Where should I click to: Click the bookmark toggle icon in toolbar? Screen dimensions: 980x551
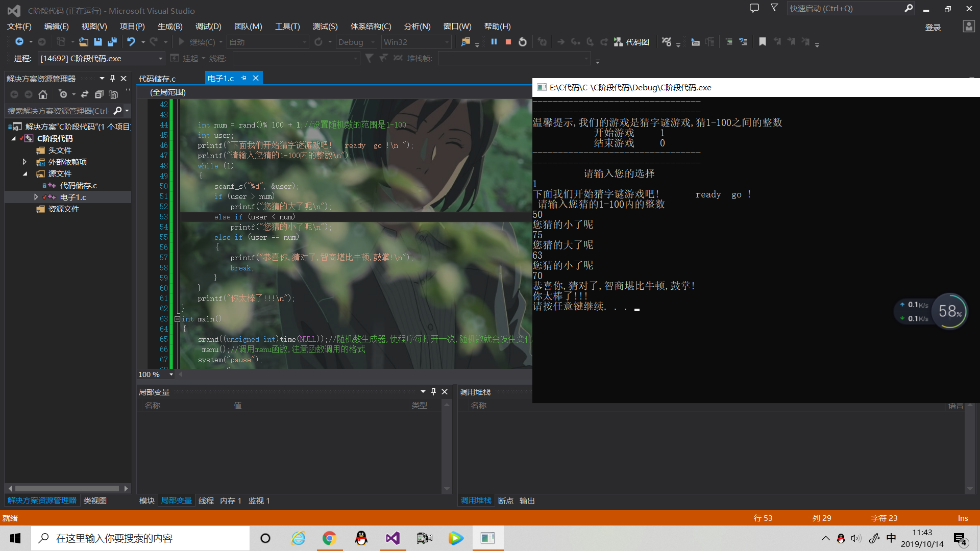(x=763, y=42)
